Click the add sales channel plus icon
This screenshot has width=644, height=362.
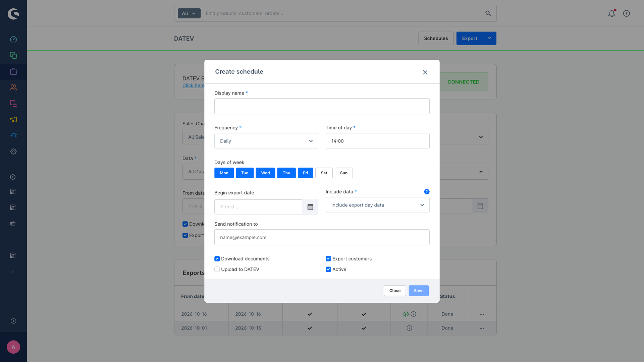13,177
